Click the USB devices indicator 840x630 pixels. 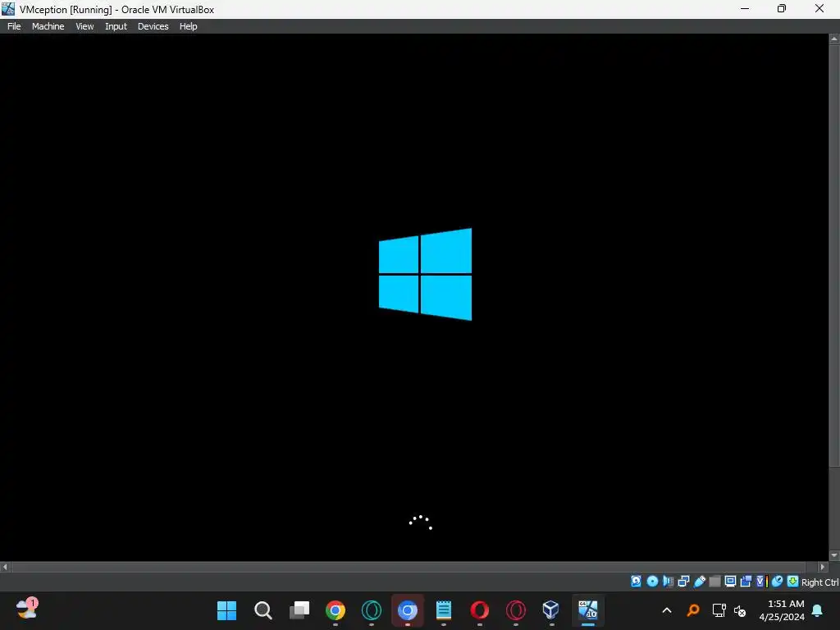coord(699,582)
